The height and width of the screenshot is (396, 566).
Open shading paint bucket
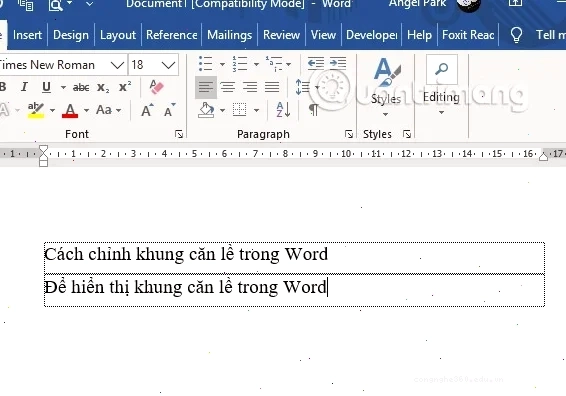(206, 110)
